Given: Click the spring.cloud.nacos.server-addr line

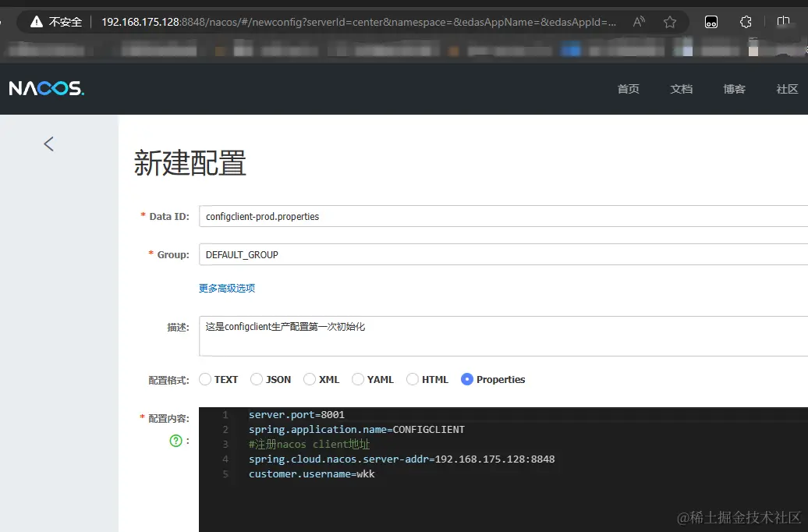Looking at the screenshot, I should click(x=402, y=459).
